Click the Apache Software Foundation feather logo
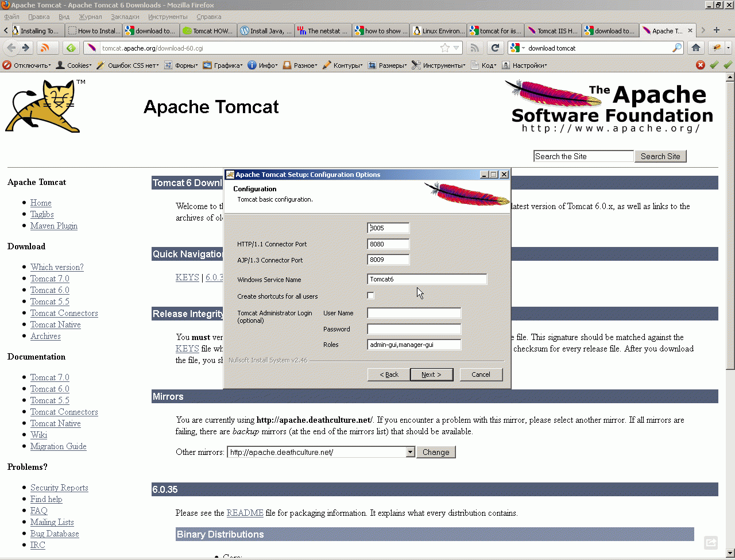Viewport: 735px width, 560px height. click(609, 106)
